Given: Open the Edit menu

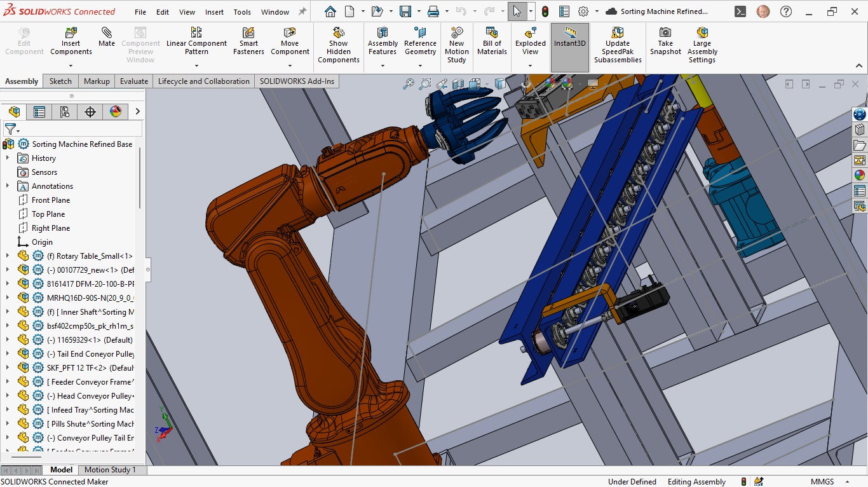Looking at the screenshot, I should (x=163, y=12).
